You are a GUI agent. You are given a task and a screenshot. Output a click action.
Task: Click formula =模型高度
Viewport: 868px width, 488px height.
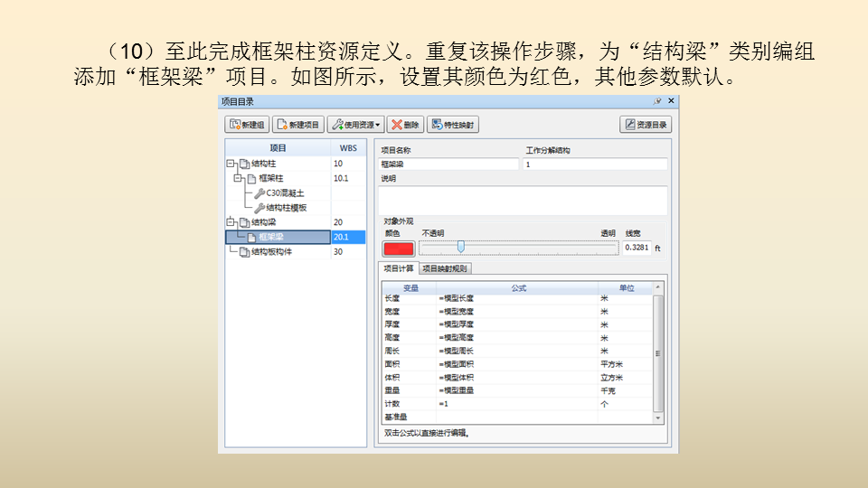click(x=457, y=337)
